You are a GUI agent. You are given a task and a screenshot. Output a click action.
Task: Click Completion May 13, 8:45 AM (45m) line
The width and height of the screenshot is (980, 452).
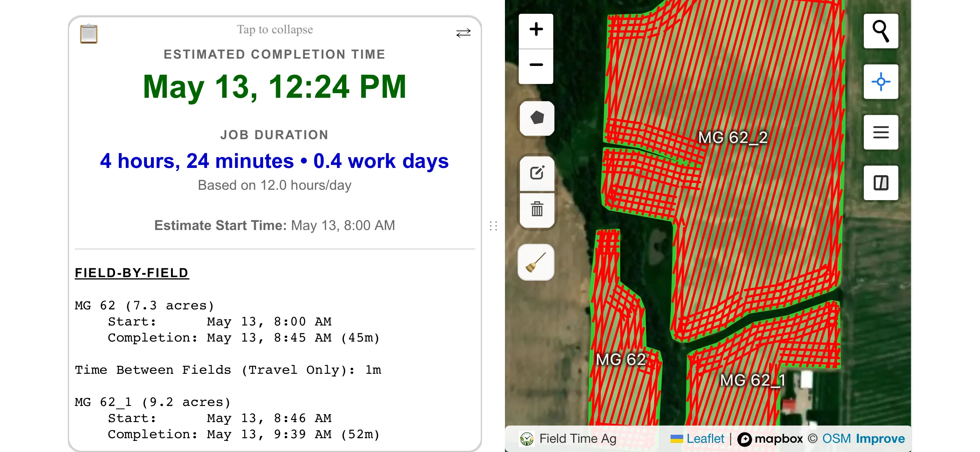(244, 338)
